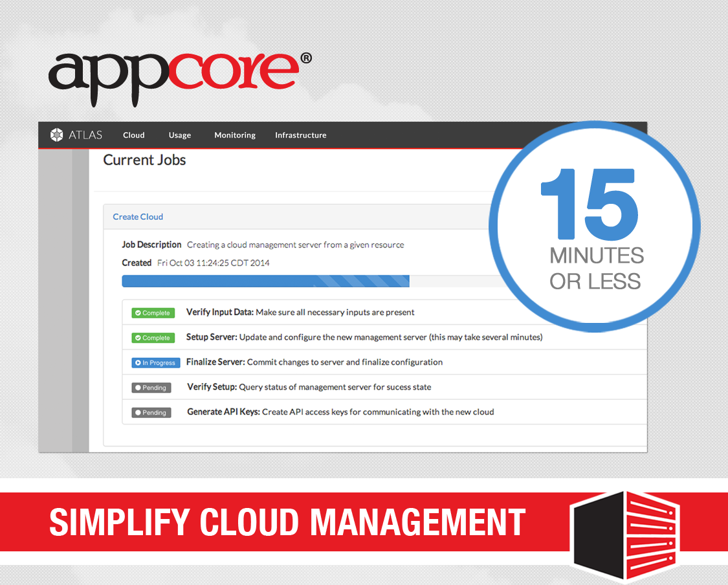The width and height of the screenshot is (728, 585).
Task: Click the 'Current Jobs' heading
Action: pos(144,160)
